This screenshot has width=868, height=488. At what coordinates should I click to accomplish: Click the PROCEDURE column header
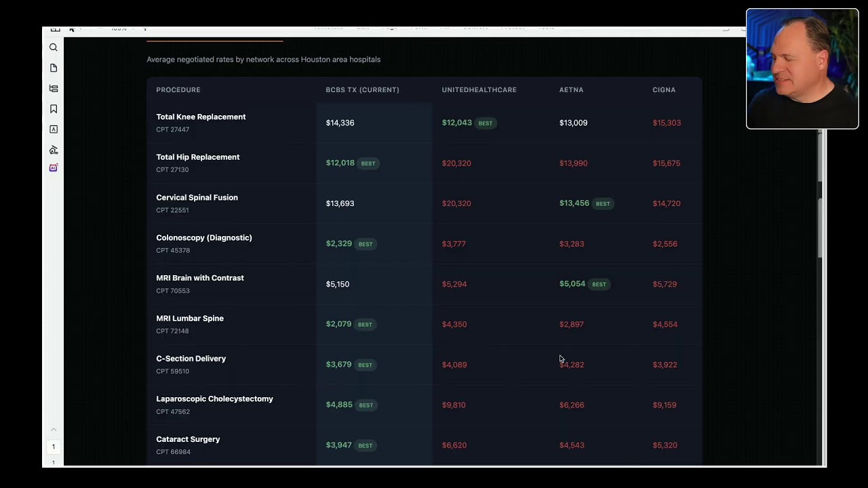coord(178,89)
